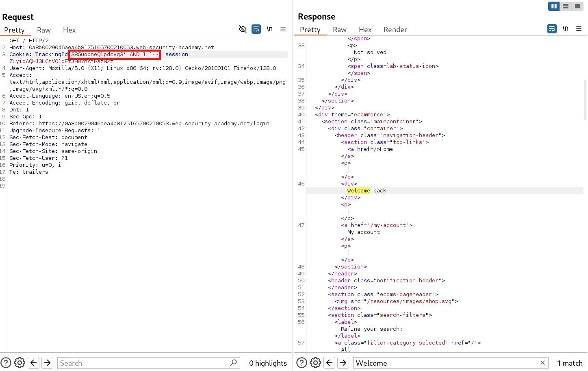This screenshot has height=371, width=588.
Task: Select top-bottom split layout icon
Action: point(566,6)
